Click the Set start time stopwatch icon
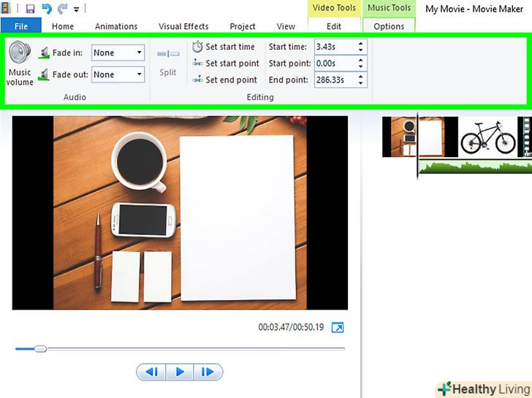This screenshot has height=398, width=532. 197,47
